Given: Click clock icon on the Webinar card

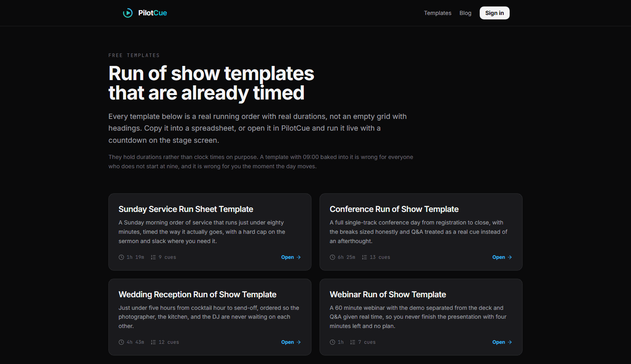Looking at the screenshot, I should pyautogui.click(x=332, y=342).
